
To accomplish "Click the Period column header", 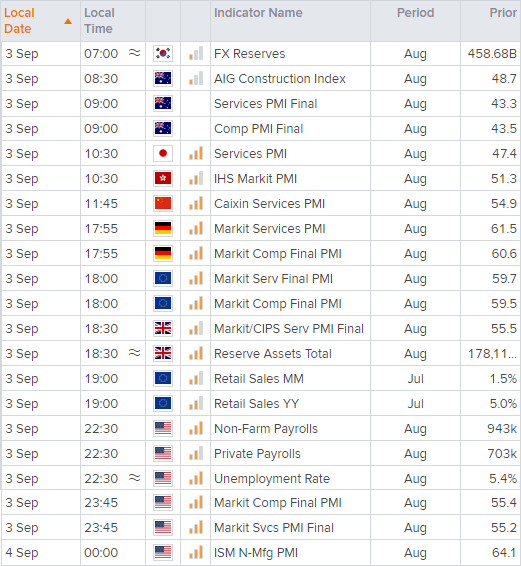I will pyautogui.click(x=415, y=13).
